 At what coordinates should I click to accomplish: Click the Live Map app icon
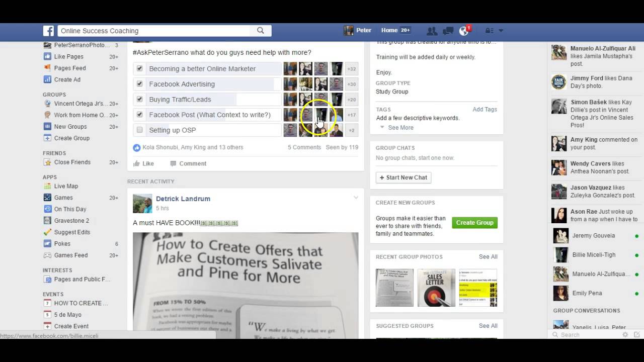tap(47, 186)
